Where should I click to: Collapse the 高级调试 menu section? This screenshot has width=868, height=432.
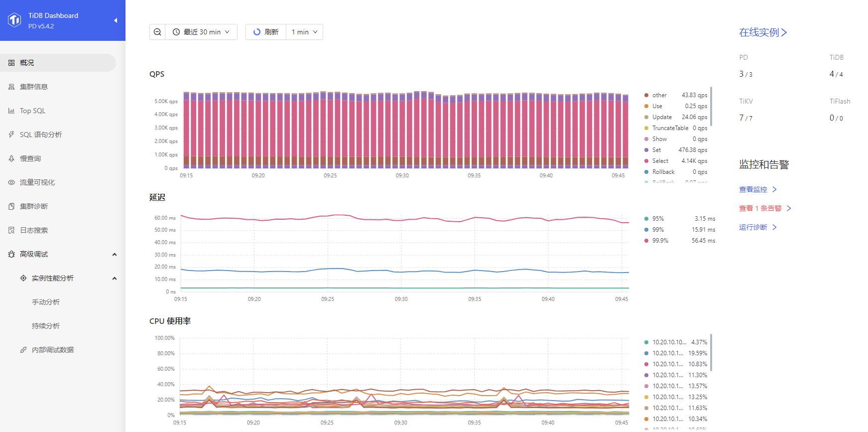pyautogui.click(x=115, y=255)
